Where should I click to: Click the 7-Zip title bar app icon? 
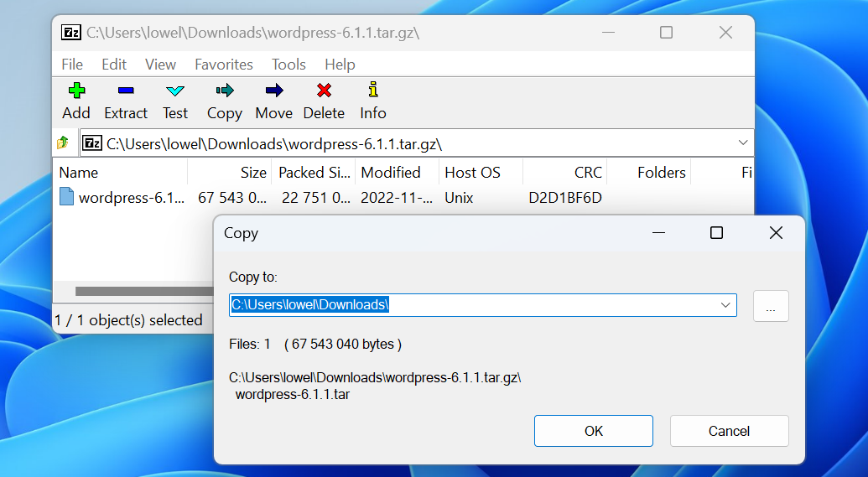(x=70, y=32)
